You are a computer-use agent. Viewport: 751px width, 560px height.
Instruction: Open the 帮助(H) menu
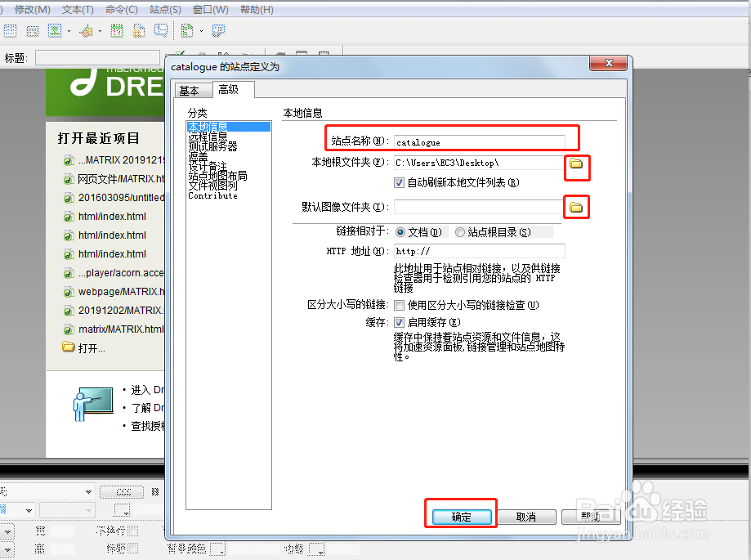pyautogui.click(x=257, y=10)
